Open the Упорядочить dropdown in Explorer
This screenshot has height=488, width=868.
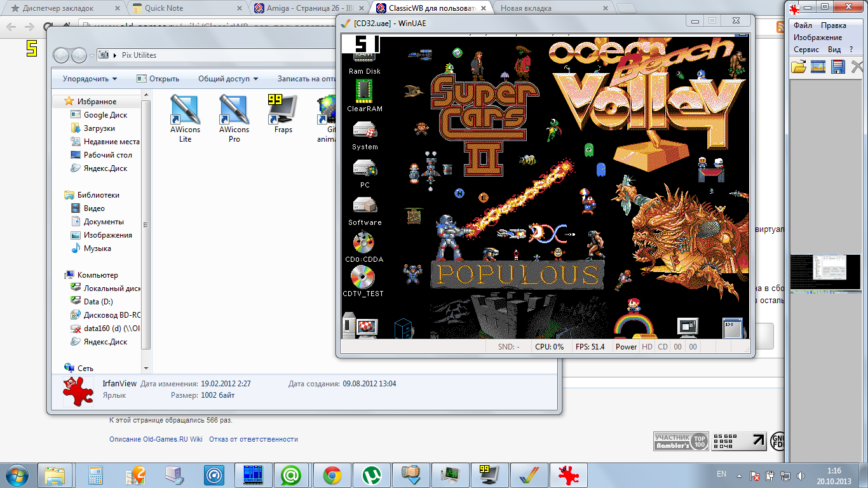click(x=90, y=79)
